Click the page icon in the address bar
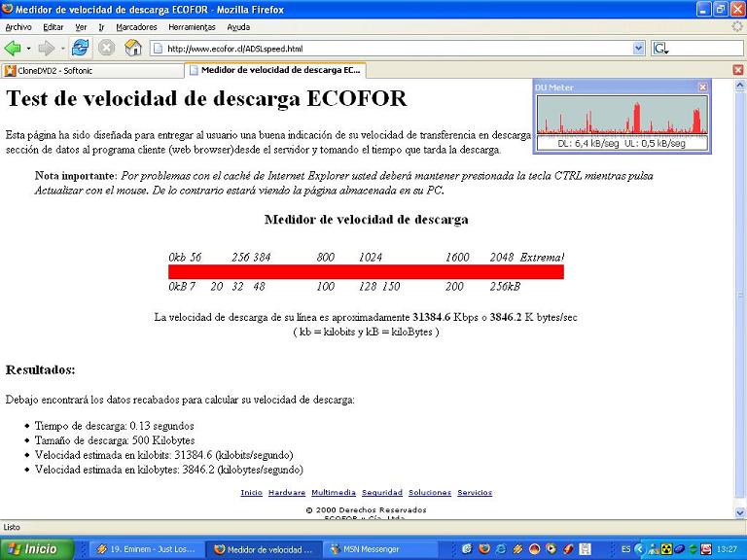This screenshot has width=747, height=560. pos(158,48)
